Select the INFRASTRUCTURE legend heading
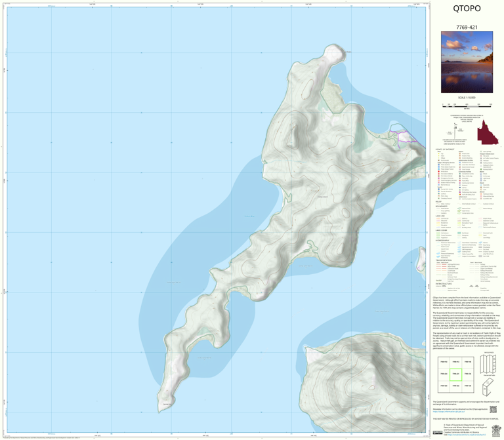This screenshot has width=504, height=440. tap(443, 283)
